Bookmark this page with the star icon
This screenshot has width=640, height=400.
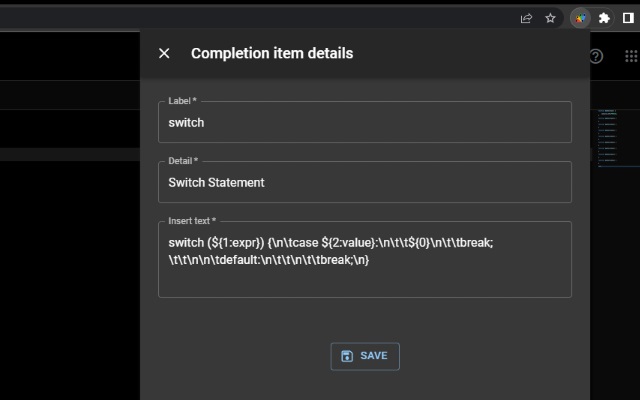tap(550, 18)
